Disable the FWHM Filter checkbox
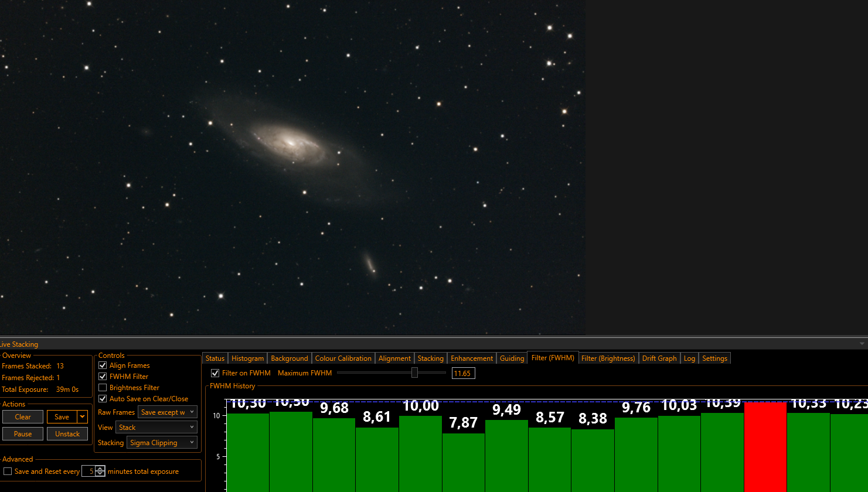This screenshot has width=868, height=492. coord(103,377)
